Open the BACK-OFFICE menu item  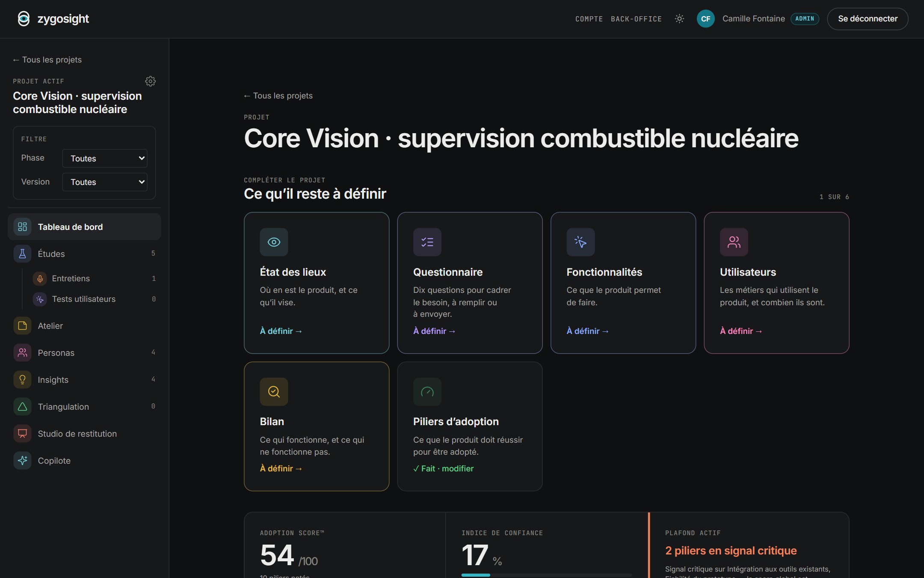pyautogui.click(x=636, y=19)
